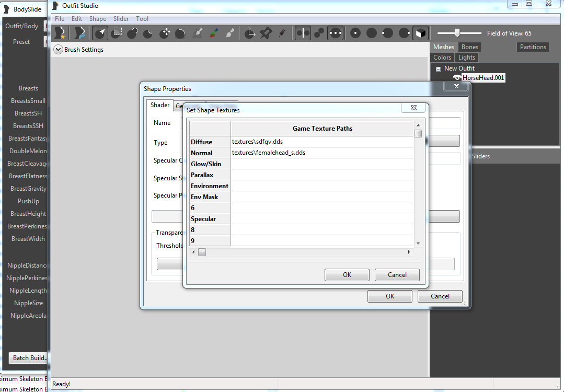The width and height of the screenshot is (564, 392).
Task: Toggle the three-dot Global brush collision icon
Action: (x=335, y=33)
